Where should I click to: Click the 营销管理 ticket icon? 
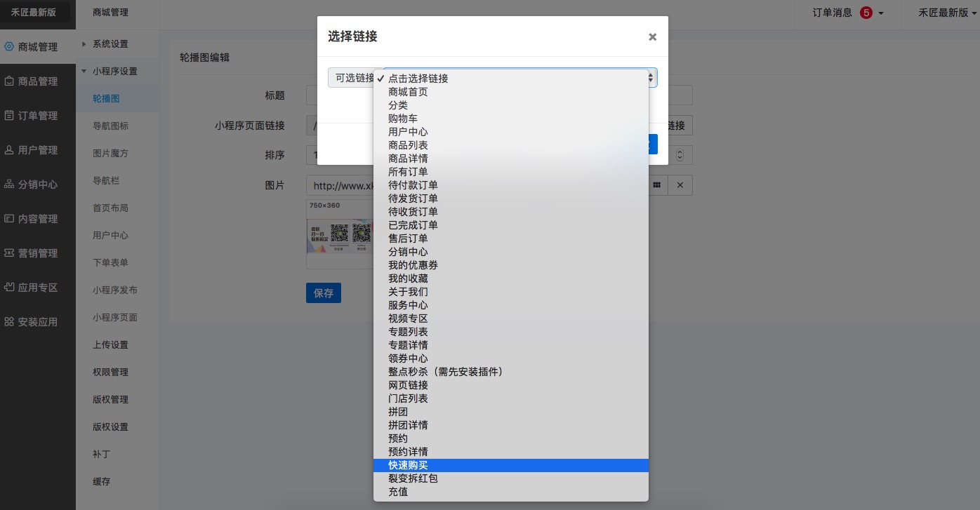pyautogui.click(x=9, y=253)
